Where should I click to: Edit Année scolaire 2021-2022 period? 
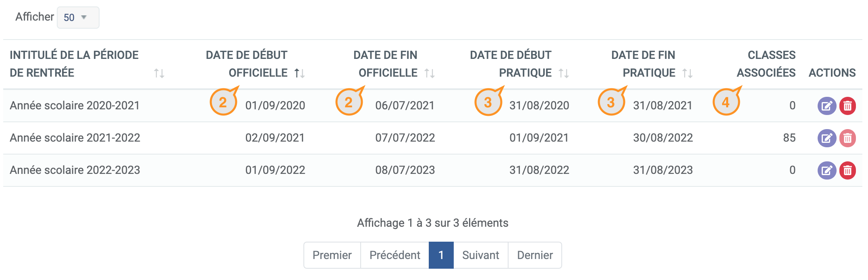(826, 138)
